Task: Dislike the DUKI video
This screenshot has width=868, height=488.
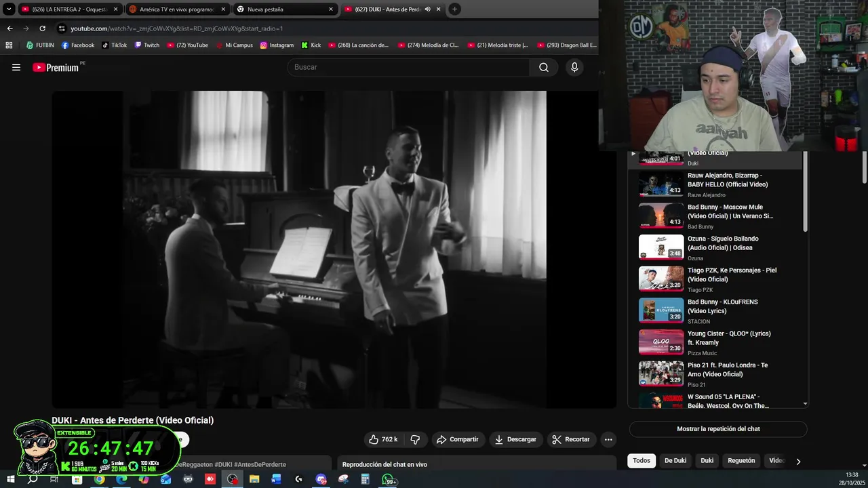Action: point(415,439)
